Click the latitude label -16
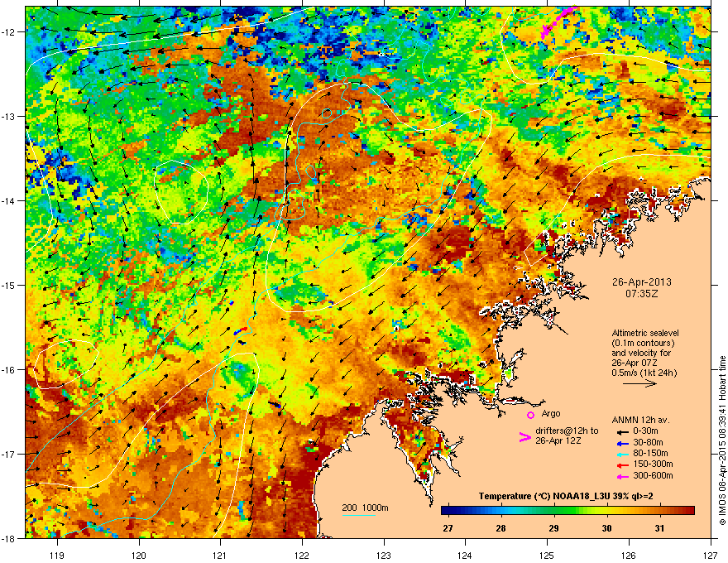The image size is (728, 563). pos(9,370)
